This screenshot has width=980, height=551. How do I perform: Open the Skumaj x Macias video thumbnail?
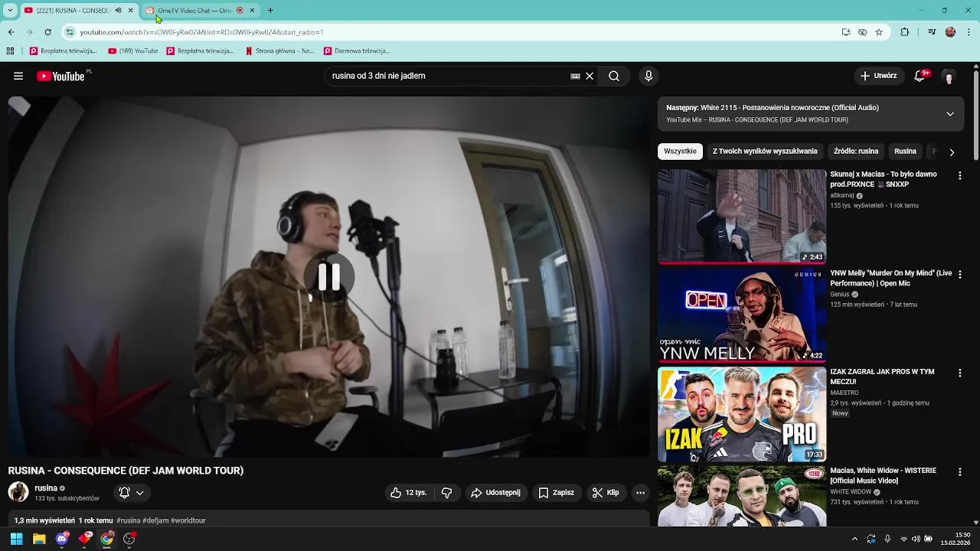tap(742, 217)
